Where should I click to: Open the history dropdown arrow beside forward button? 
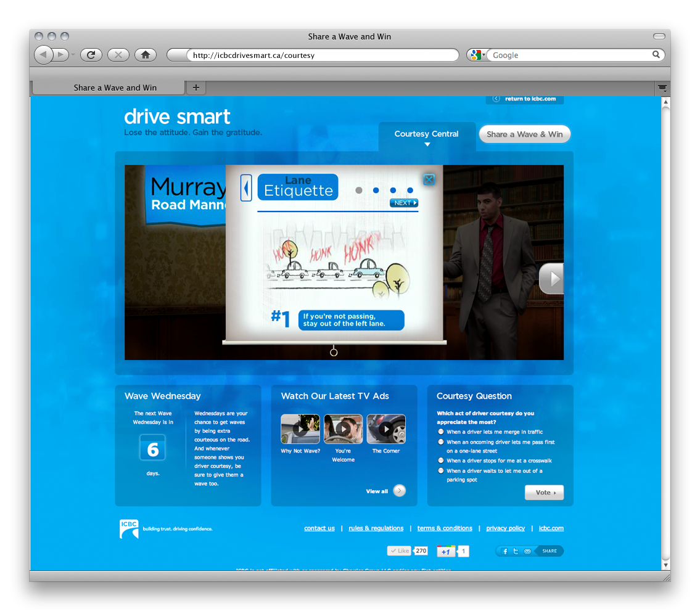73,55
